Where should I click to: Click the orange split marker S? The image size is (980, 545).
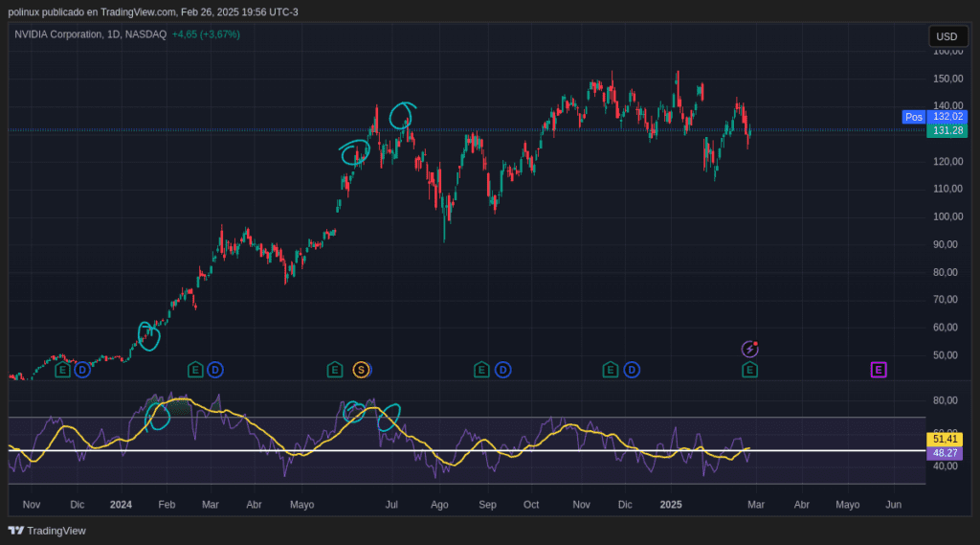point(361,370)
